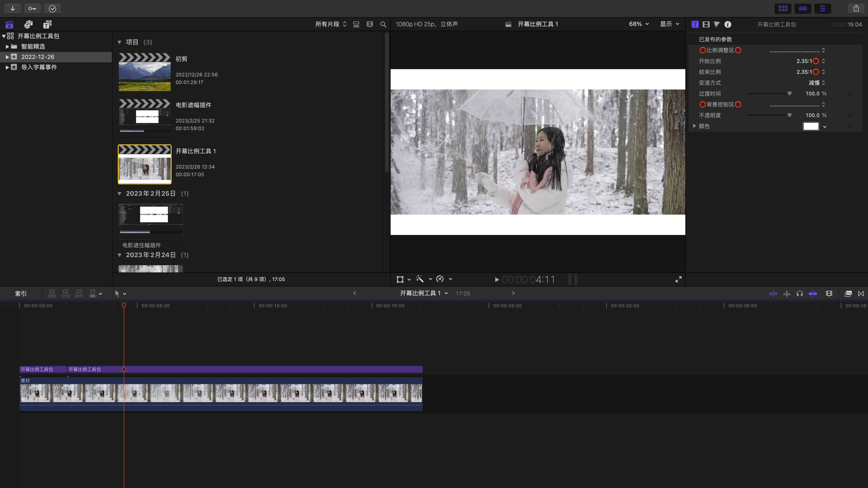This screenshot has width=868, height=488.
Task: Expand the 智能精选 folder
Action: (7, 47)
